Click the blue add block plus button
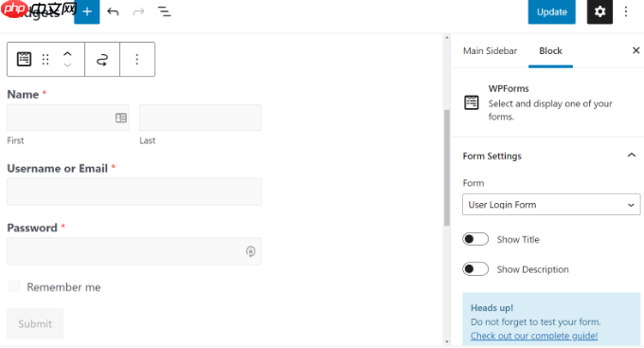The width and height of the screenshot is (644, 348). click(x=87, y=11)
